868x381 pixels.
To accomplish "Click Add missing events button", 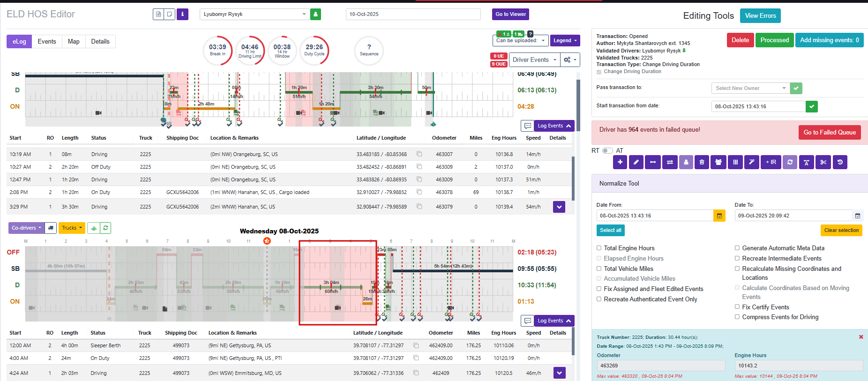I will click(829, 40).
